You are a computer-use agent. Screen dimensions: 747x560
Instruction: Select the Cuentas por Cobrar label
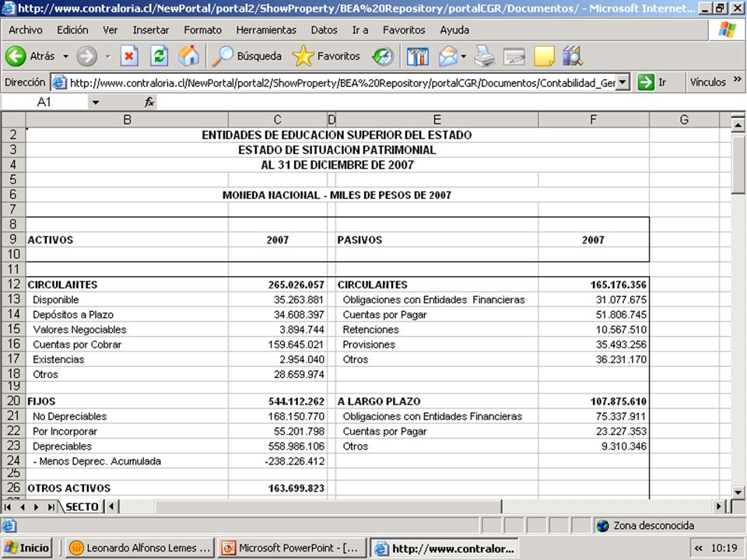77,345
